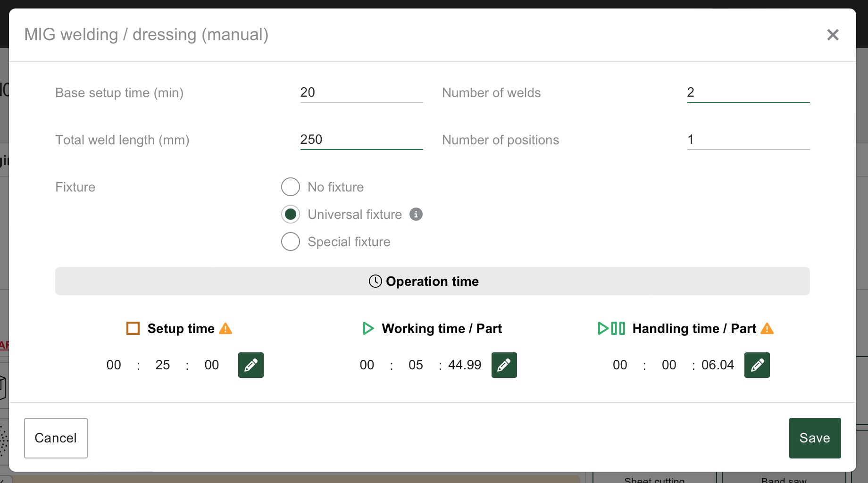Click Handling time warning triangle icon
Viewport: 868px width, 483px height.
coord(767,328)
